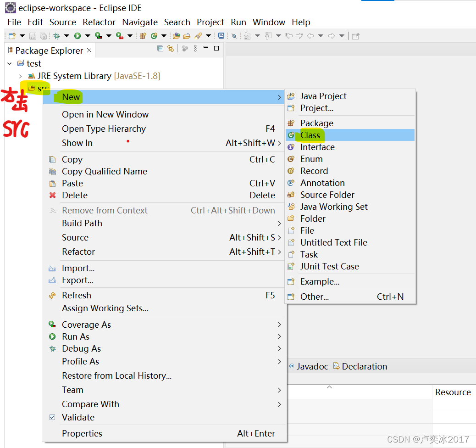The height and width of the screenshot is (448, 476).
Task: Open the Project menu
Action: tap(210, 22)
